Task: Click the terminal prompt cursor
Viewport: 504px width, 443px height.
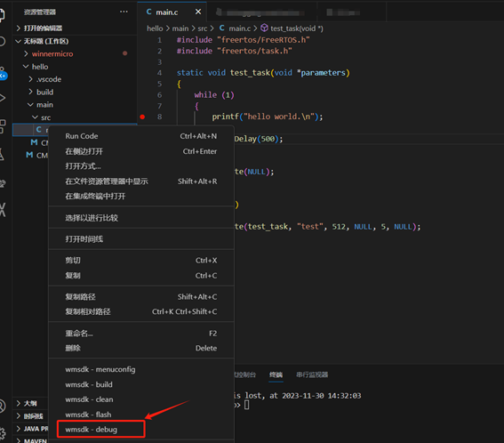Action: 246,405
